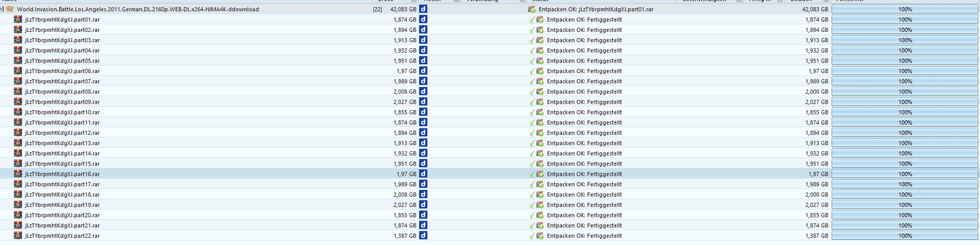Viewport: 980px width, 245px height.
Task: Click the RAR archive icon of part13.rar
Action: point(18,143)
